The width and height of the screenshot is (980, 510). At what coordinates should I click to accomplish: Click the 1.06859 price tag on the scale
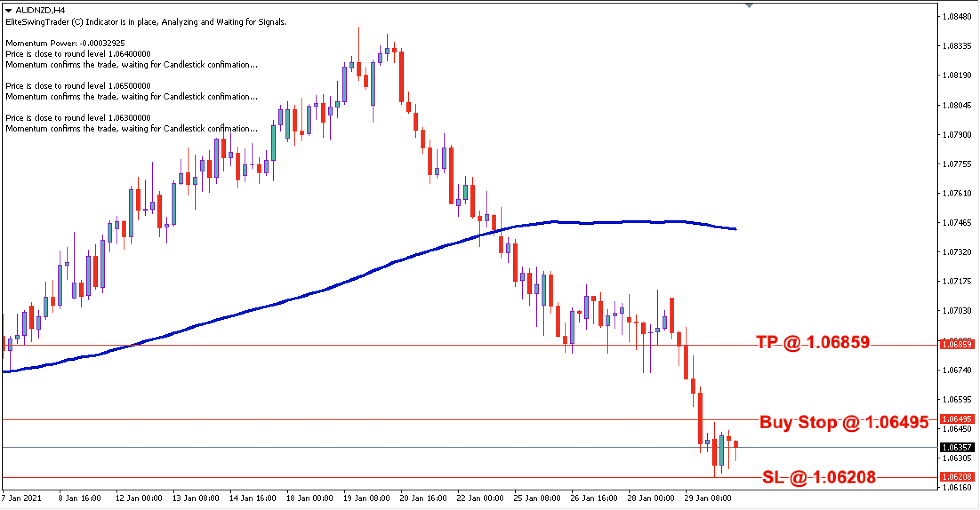[x=958, y=344]
